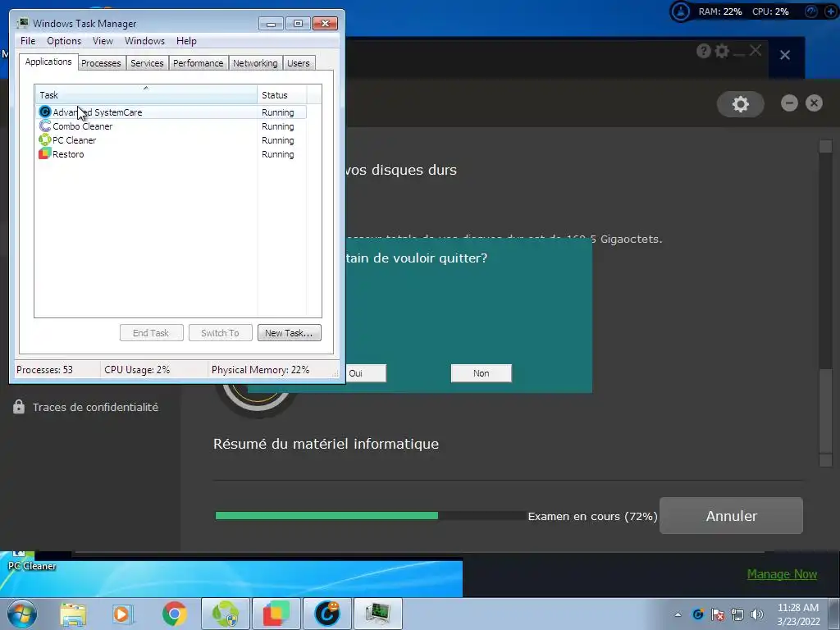Click the End Task button

[151, 333]
